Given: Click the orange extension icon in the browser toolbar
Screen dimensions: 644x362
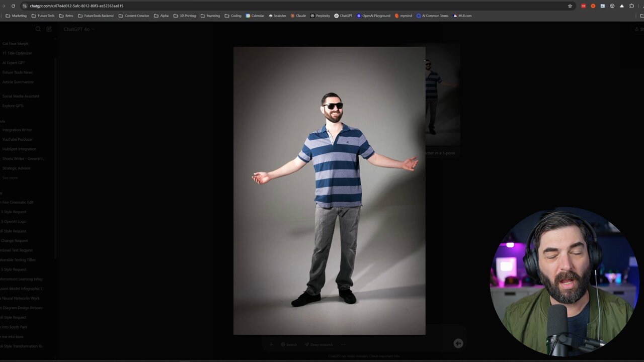Looking at the screenshot, I should [x=593, y=6].
